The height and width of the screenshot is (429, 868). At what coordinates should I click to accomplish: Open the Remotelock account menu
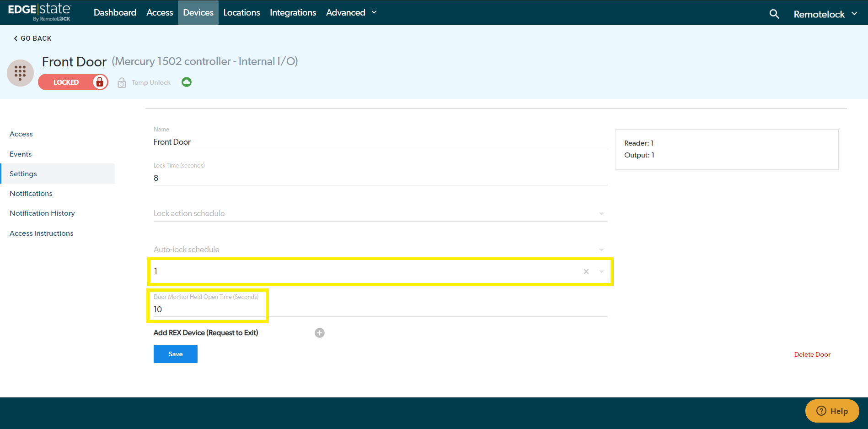[825, 14]
